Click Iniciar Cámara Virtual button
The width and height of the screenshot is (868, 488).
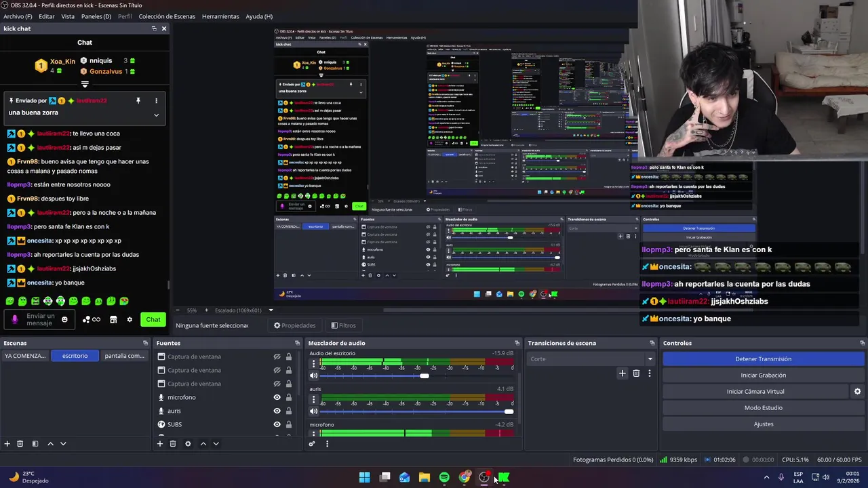(755, 392)
